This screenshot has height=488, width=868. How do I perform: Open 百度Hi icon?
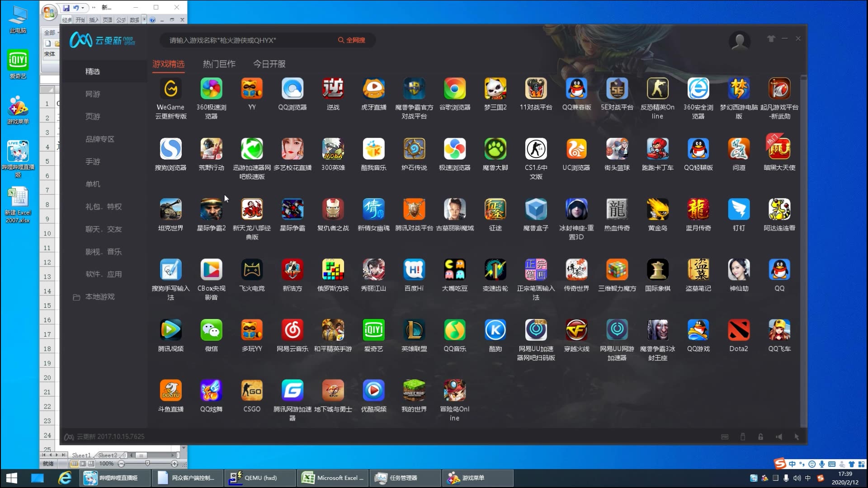click(414, 270)
